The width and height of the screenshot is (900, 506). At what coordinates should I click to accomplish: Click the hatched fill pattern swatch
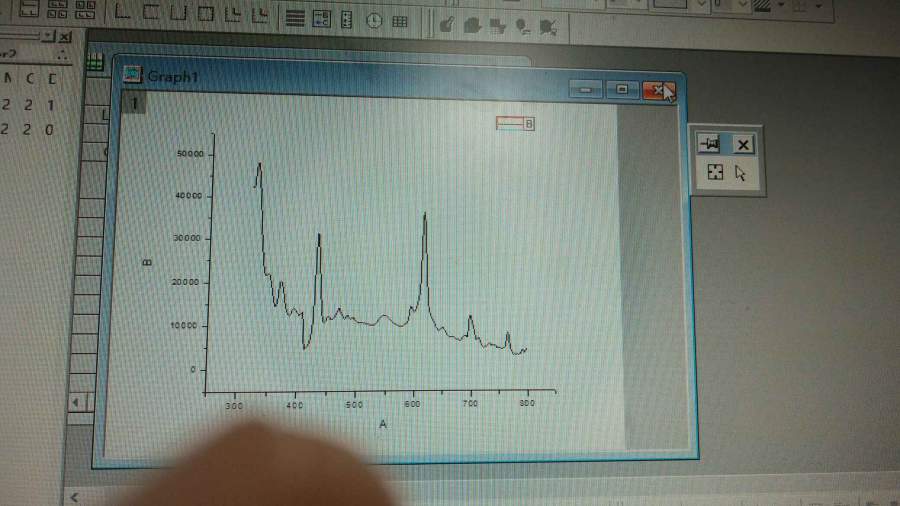pos(762,6)
